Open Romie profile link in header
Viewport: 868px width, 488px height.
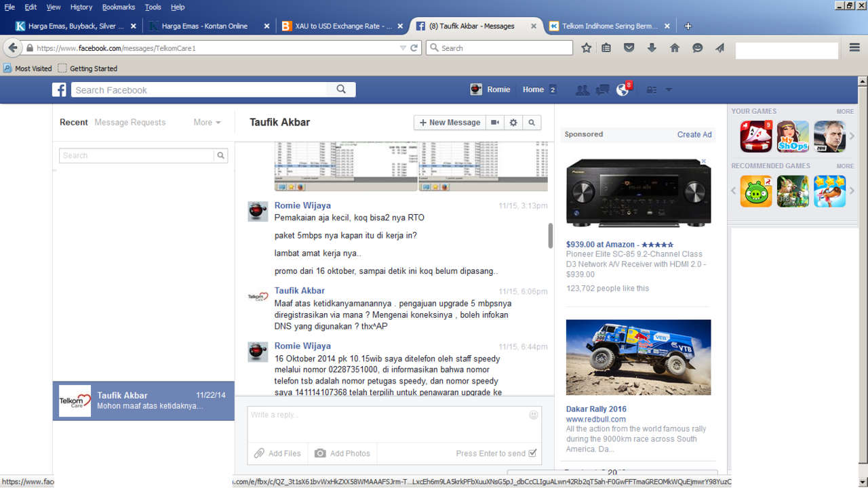pos(490,89)
